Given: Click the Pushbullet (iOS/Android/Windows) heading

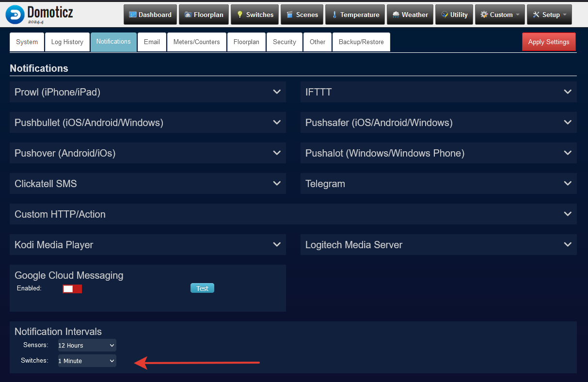Looking at the screenshot, I should [x=89, y=123].
